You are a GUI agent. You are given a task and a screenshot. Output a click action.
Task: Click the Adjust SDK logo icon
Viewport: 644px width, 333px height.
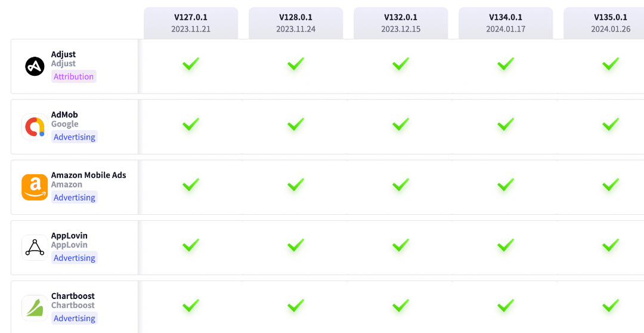(x=35, y=66)
